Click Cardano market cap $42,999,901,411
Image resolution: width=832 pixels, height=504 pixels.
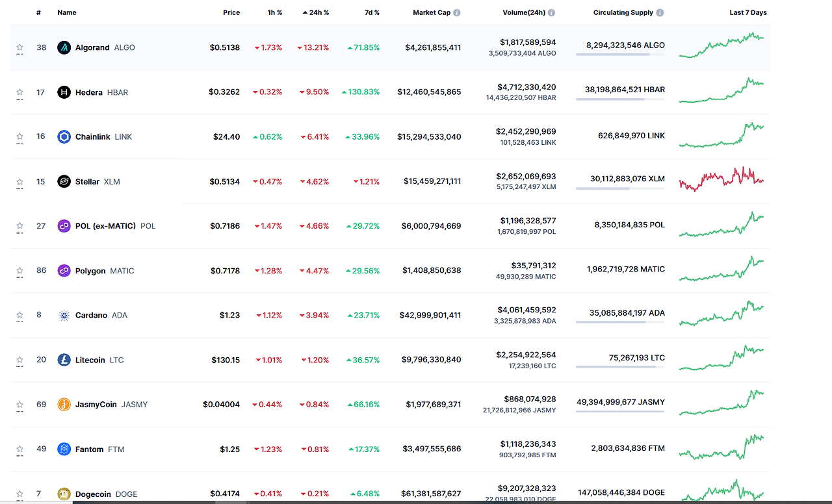coord(432,315)
